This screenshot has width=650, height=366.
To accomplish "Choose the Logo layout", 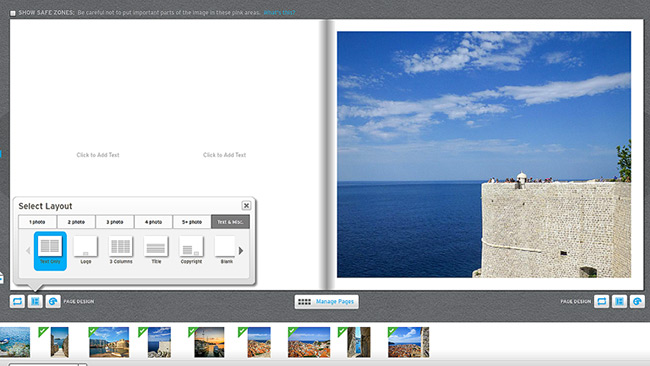I will click(x=85, y=250).
